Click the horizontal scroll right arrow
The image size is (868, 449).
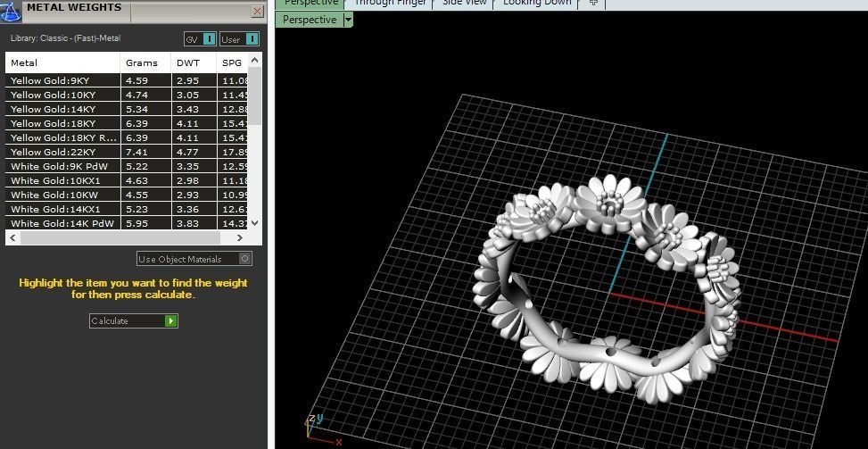coord(240,237)
